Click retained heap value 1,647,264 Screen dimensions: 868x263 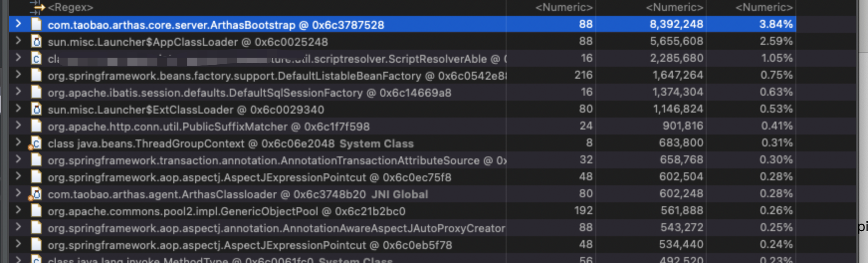coord(678,75)
